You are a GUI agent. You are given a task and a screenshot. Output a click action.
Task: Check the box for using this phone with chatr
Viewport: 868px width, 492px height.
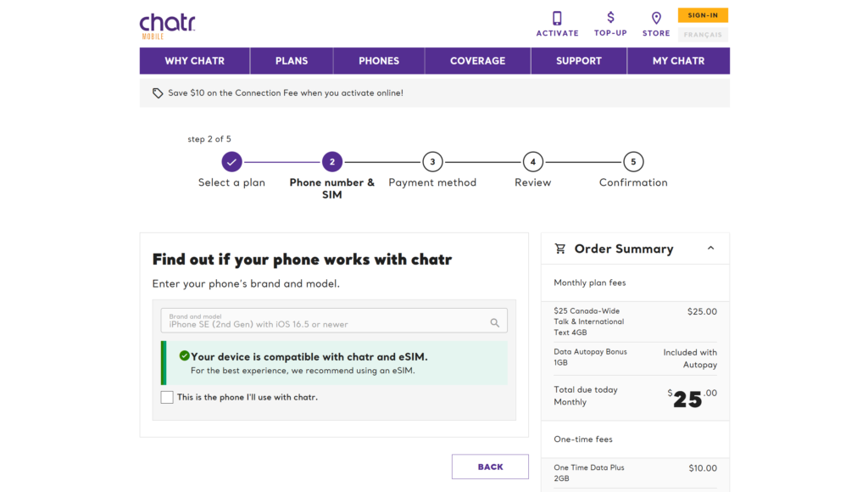tap(167, 396)
